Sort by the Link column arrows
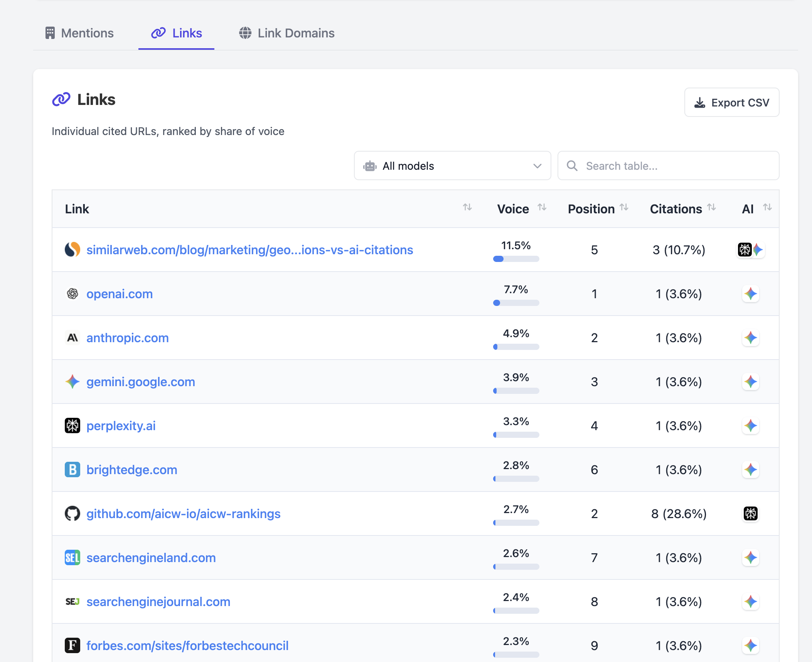 click(x=467, y=208)
